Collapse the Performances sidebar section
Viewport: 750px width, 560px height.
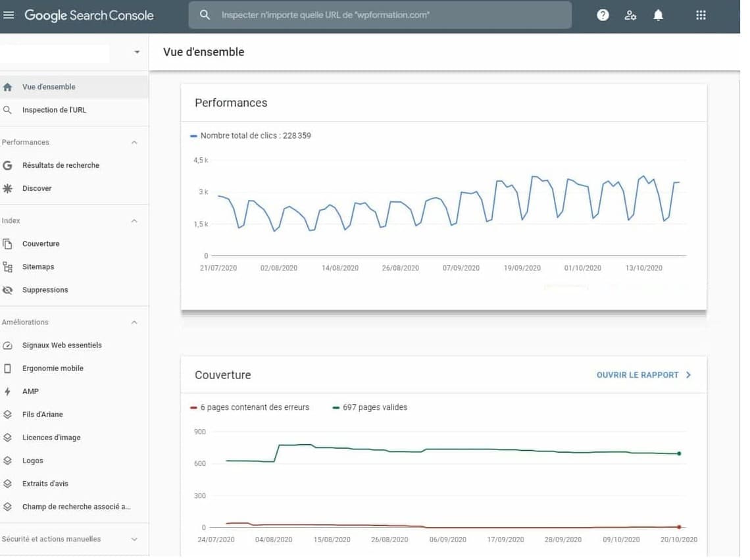[x=136, y=144]
